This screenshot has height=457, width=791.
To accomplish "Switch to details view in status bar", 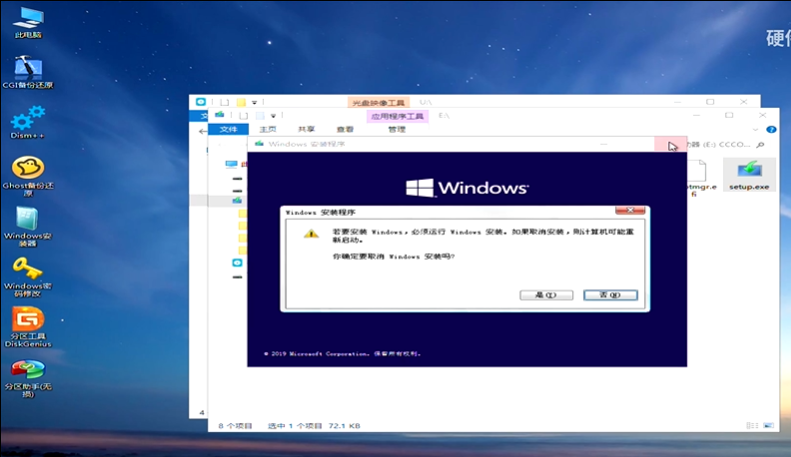I will coord(752,426).
